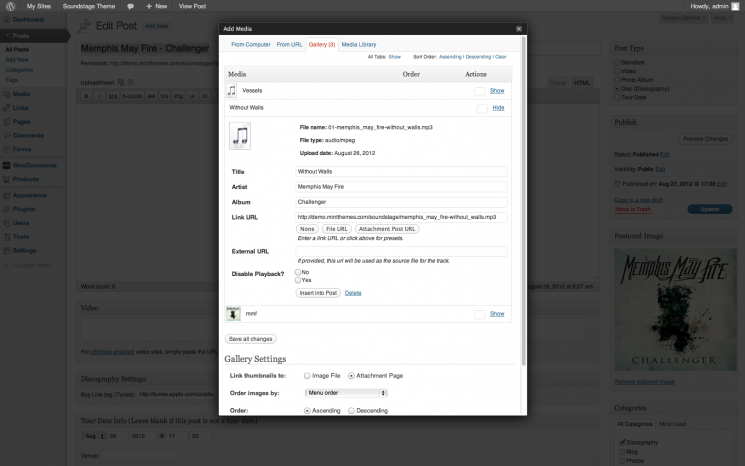745x466 pixels.
Task: Click the Products sidebar icon
Action: (7, 179)
